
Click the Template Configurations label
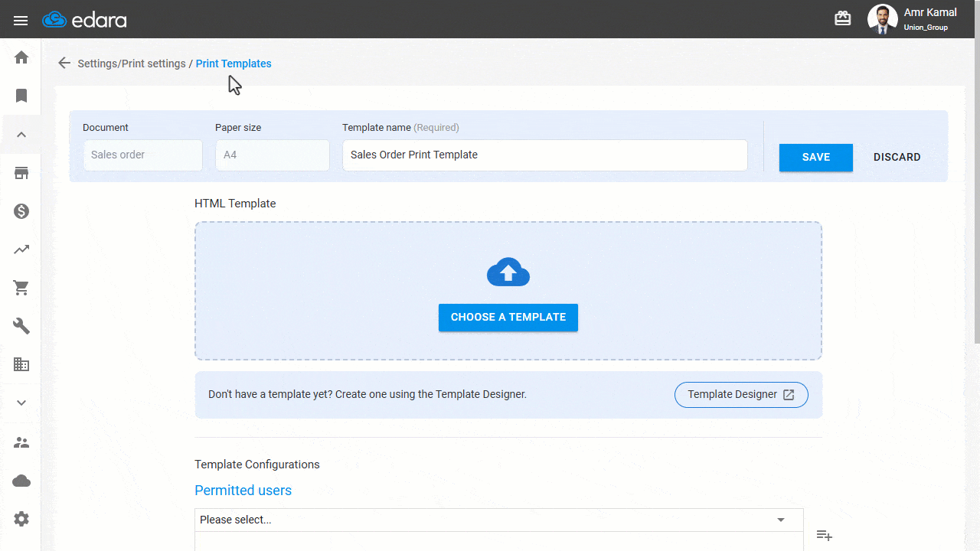(x=257, y=465)
